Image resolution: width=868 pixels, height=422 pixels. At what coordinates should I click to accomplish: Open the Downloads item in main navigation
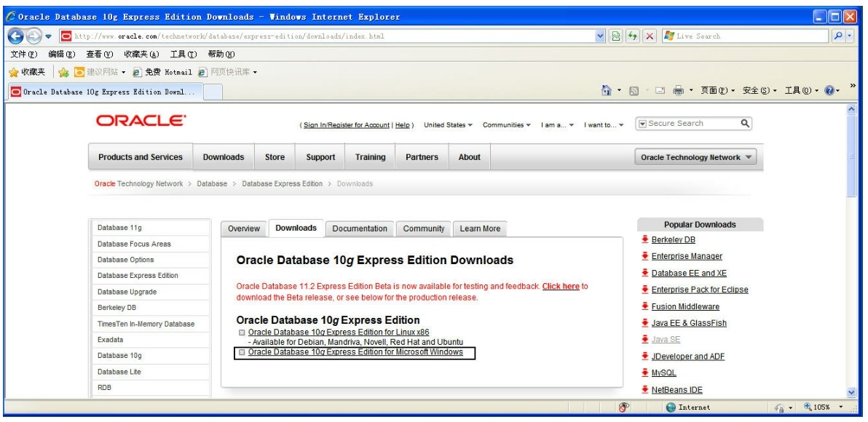pyautogui.click(x=224, y=157)
